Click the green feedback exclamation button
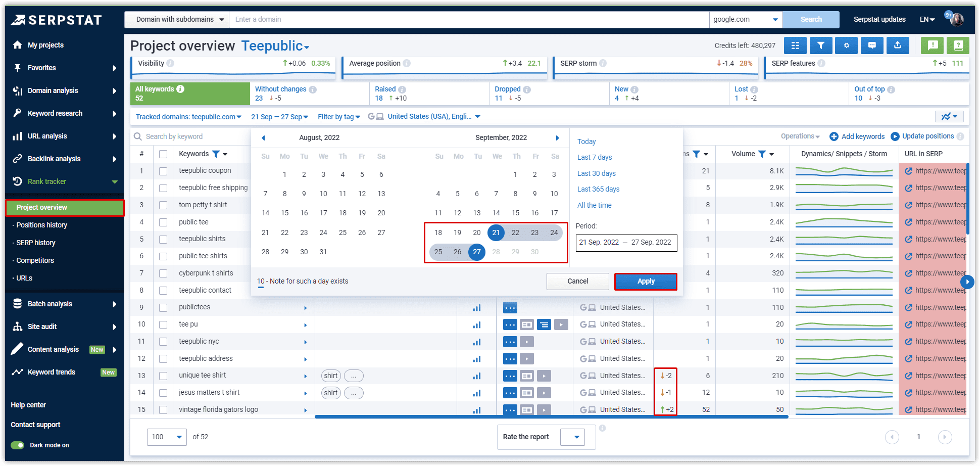Image resolution: width=980 pixels, height=466 pixels. (x=933, y=45)
